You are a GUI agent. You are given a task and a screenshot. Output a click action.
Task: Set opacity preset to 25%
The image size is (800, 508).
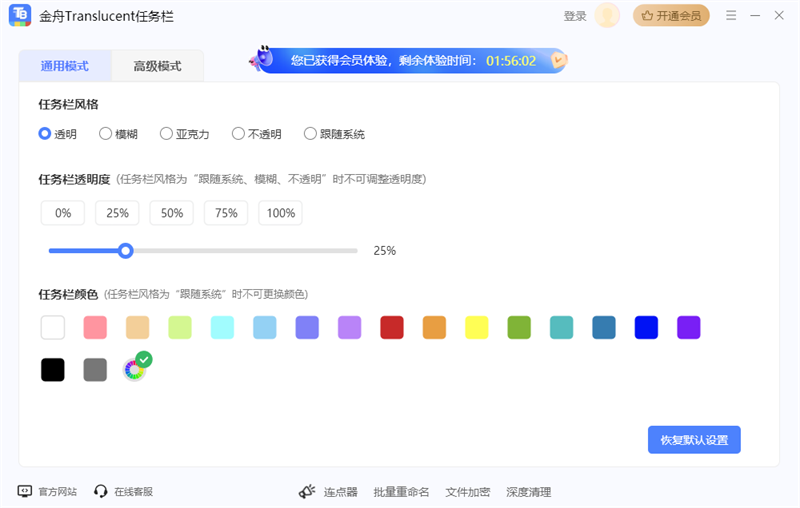117,213
